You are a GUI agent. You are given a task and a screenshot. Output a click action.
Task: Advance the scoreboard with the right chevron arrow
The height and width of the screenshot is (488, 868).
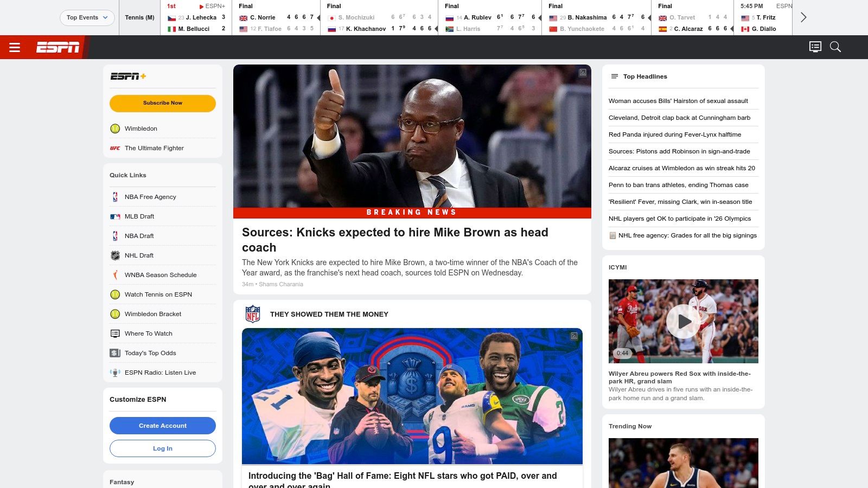click(802, 17)
